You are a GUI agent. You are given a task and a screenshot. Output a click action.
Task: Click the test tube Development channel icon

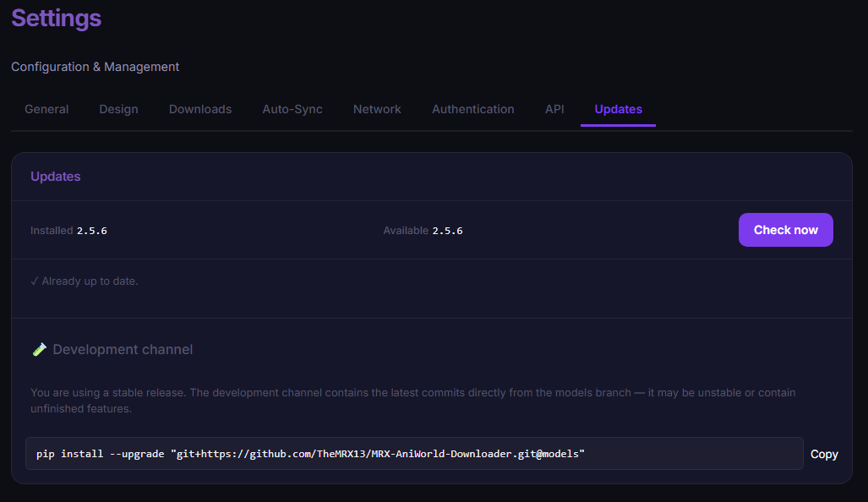pos(39,349)
